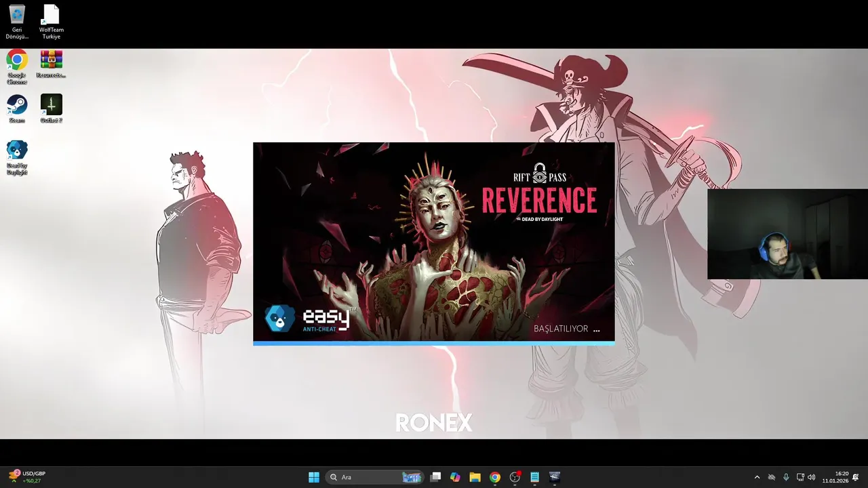Open the Geri Dönüşüm recycle bin icon
Screen dimensions: 868x488
click(17, 22)
